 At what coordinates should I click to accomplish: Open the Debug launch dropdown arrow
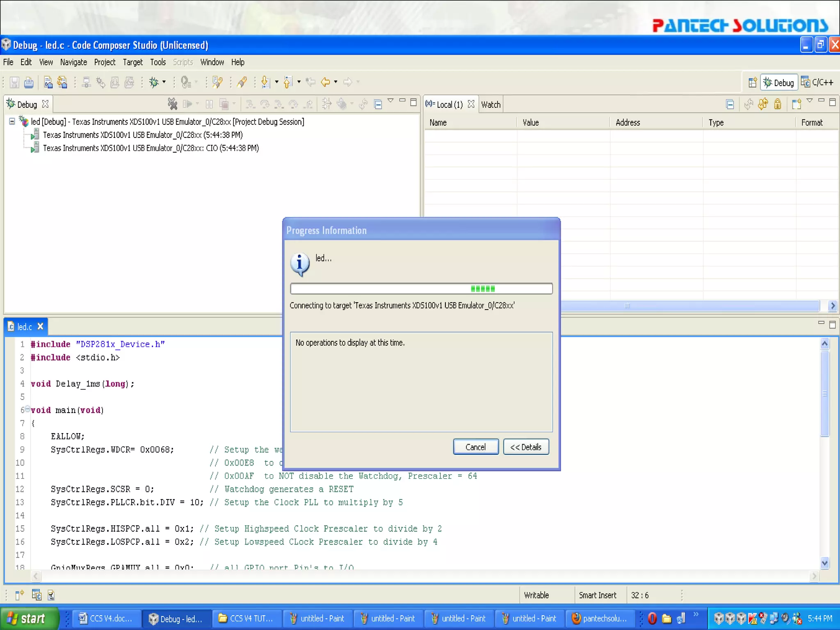164,82
